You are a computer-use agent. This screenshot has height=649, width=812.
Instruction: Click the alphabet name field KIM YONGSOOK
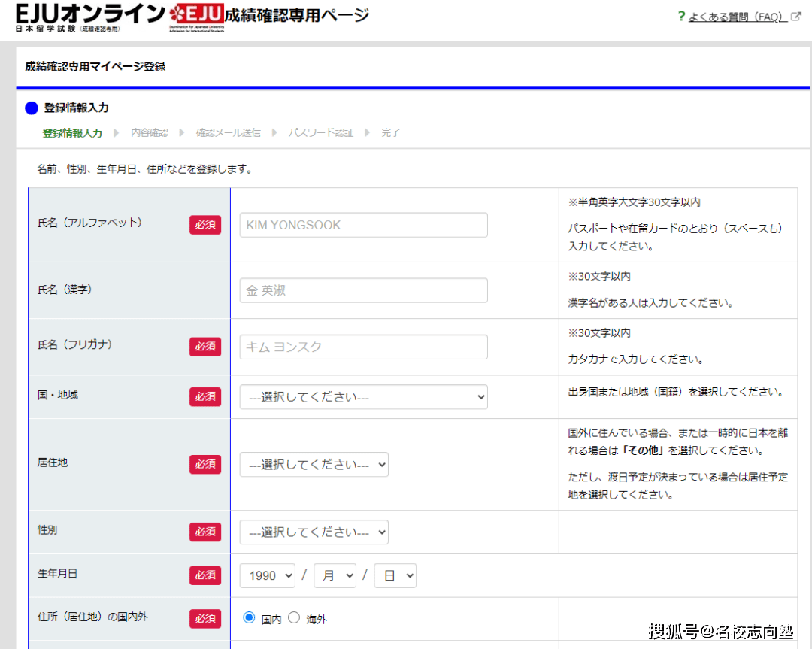point(363,225)
